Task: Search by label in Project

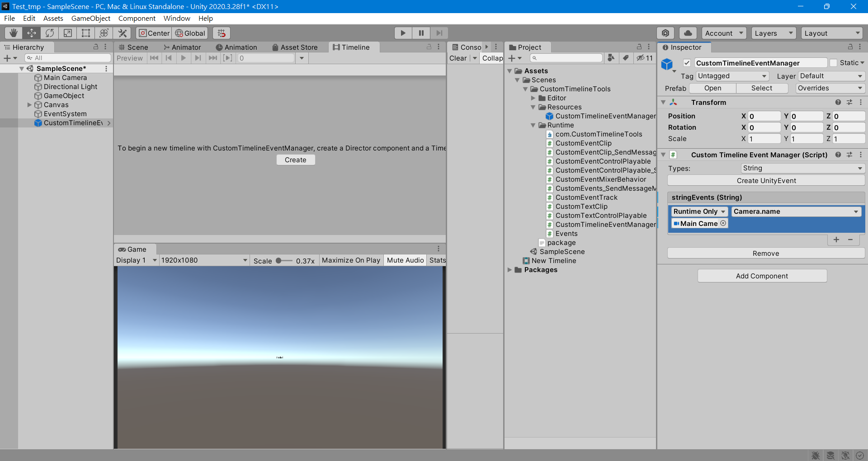Action: pyautogui.click(x=626, y=58)
